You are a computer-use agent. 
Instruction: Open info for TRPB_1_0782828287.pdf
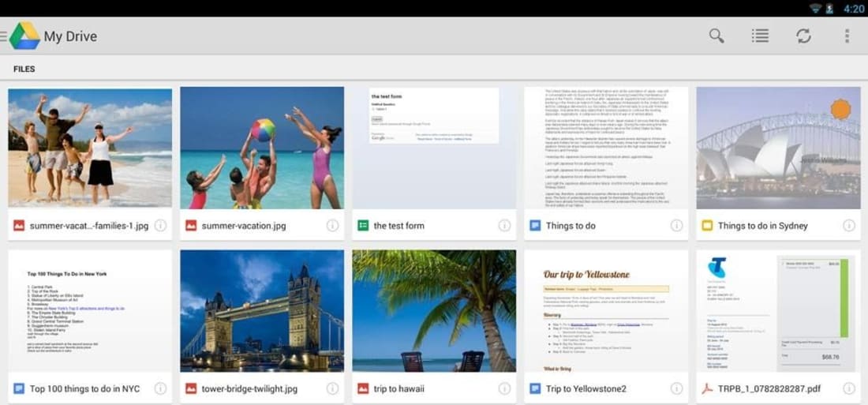(x=848, y=388)
